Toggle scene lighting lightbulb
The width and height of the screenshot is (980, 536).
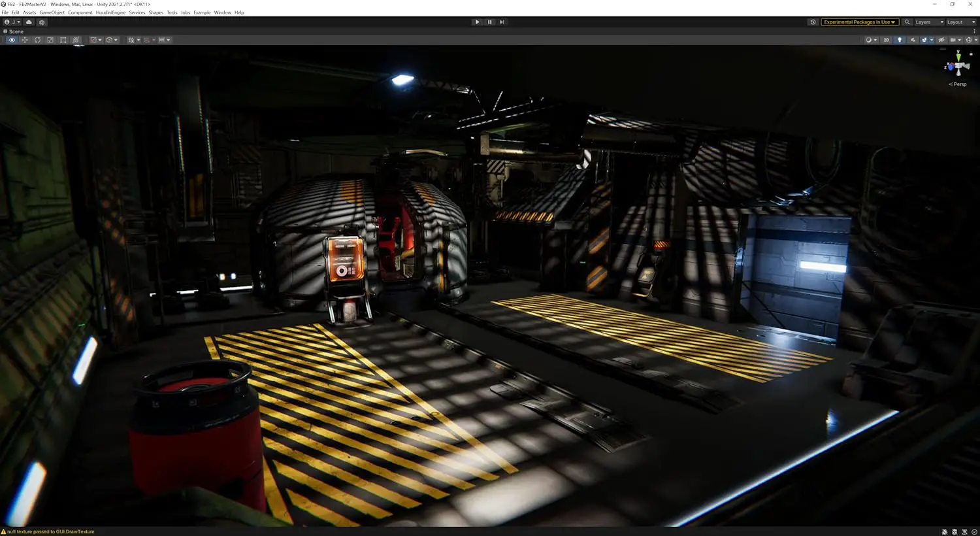click(900, 40)
